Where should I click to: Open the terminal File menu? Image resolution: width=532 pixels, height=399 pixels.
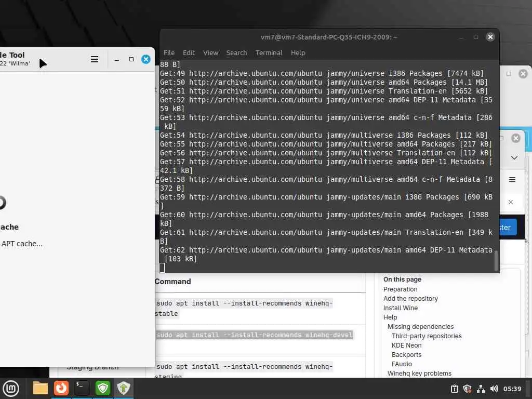[169, 53]
